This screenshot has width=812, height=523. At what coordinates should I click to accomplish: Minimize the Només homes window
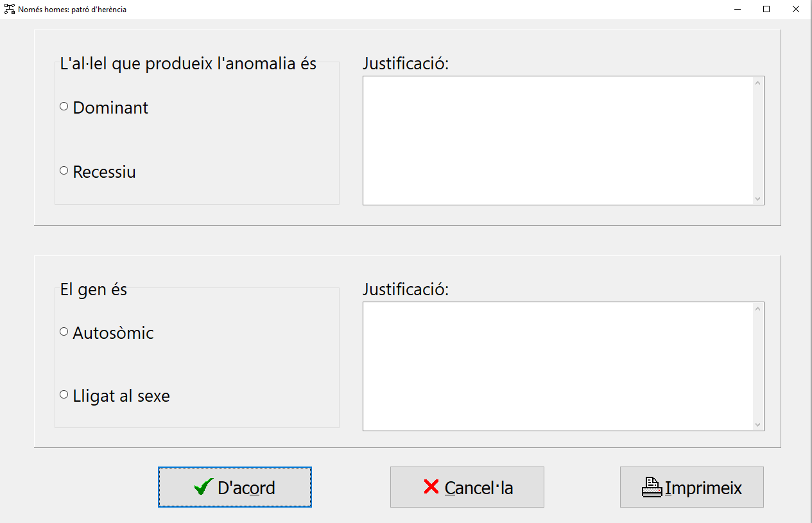737,9
